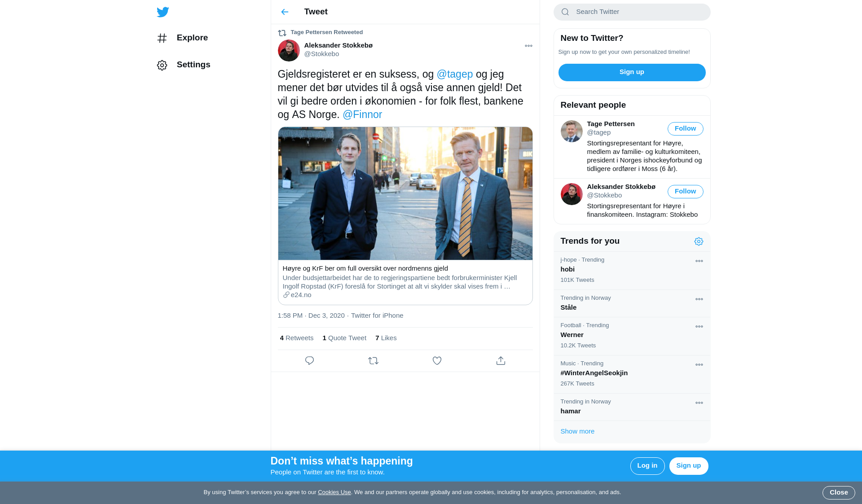Open Trends settings gear icon

pyautogui.click(x=699, y=241)
